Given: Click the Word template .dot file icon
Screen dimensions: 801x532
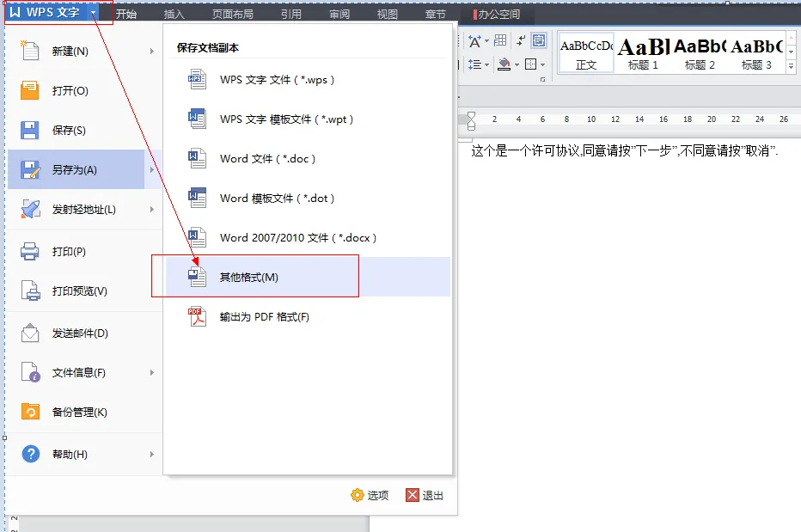Looking at the screenshot, I should pos(197,198).
